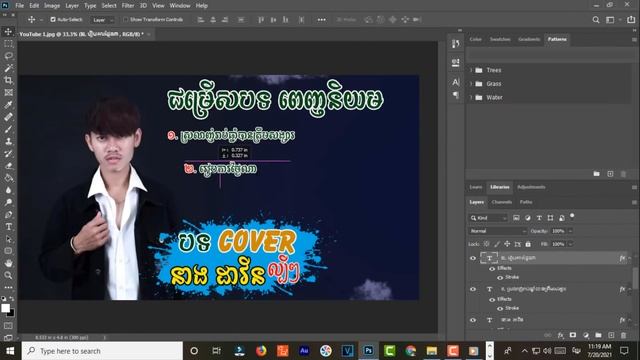Click the Share button in options bar

pos(631,20)
